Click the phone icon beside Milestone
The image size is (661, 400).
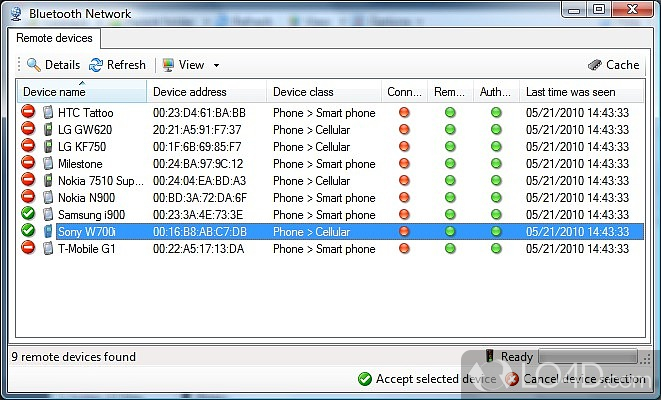coord(48,164)
